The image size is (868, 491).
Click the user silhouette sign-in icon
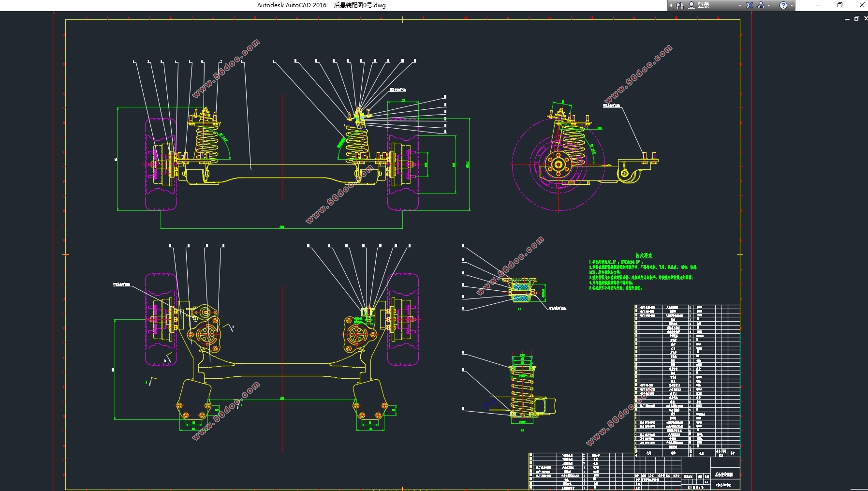click(691, 5)
